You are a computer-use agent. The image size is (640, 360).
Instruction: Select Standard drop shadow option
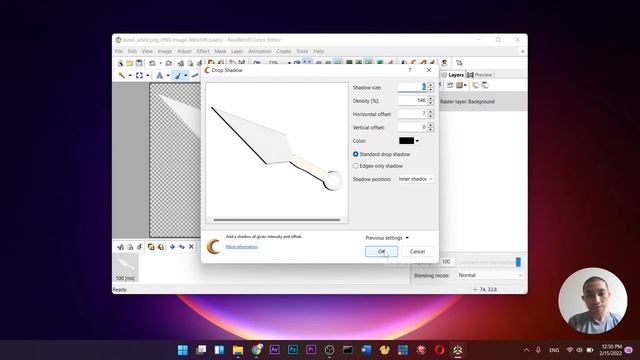(381, 154)
